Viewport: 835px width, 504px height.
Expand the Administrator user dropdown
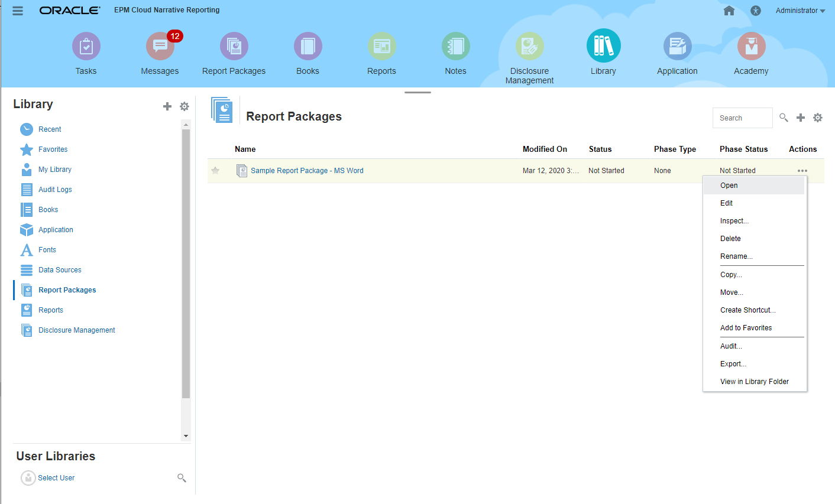click(x=800, y=11)
